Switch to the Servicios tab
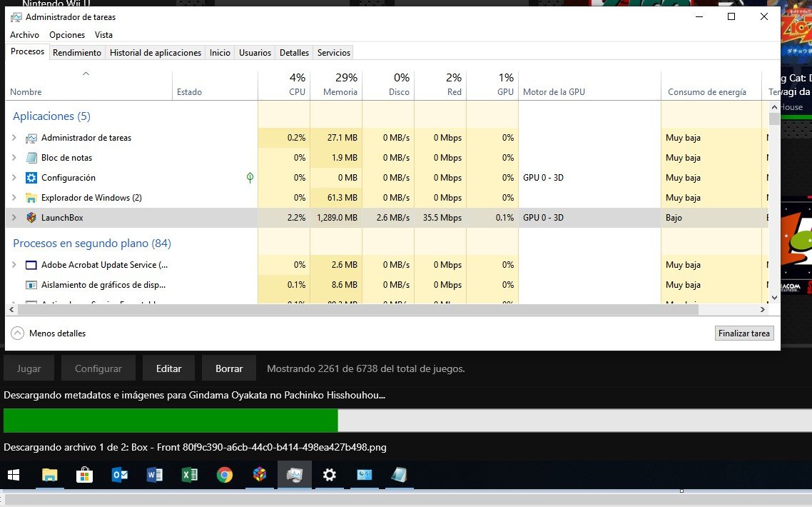 tap(334, 53)
